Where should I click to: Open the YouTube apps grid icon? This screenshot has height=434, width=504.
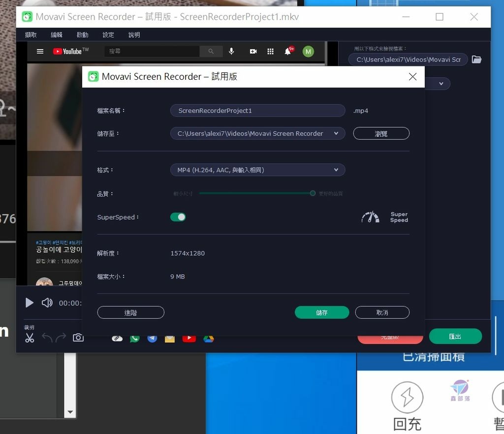(x=271, y=51)
